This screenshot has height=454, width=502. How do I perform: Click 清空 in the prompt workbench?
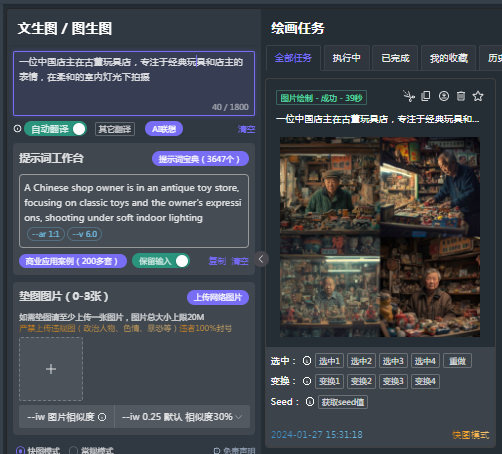pos(240,261)
